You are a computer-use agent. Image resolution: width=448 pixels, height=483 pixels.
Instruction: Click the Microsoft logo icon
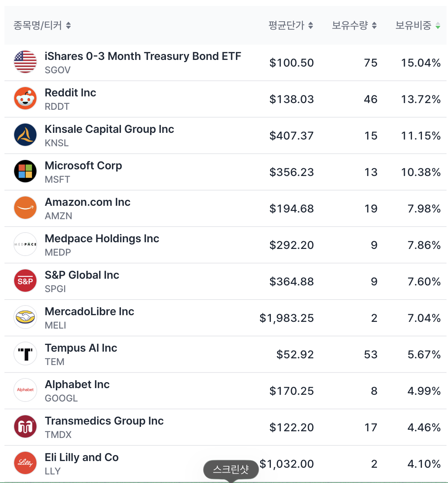[x=25, y=172]
